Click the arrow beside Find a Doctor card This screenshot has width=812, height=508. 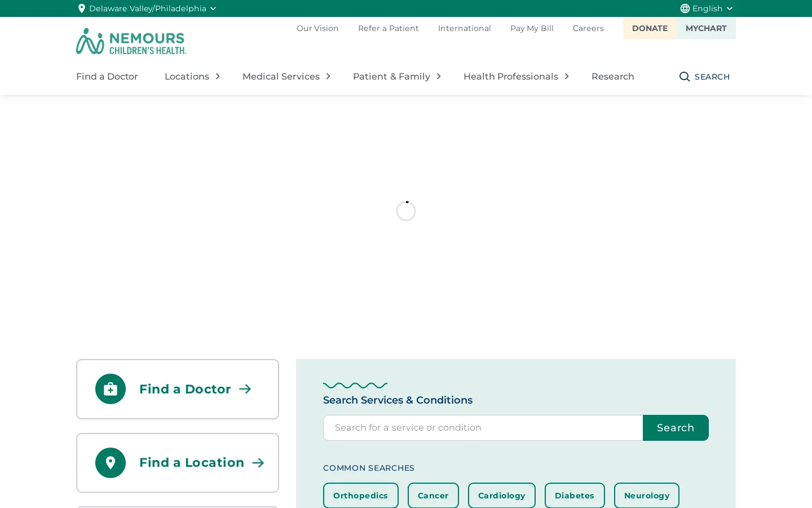point(245,389)
